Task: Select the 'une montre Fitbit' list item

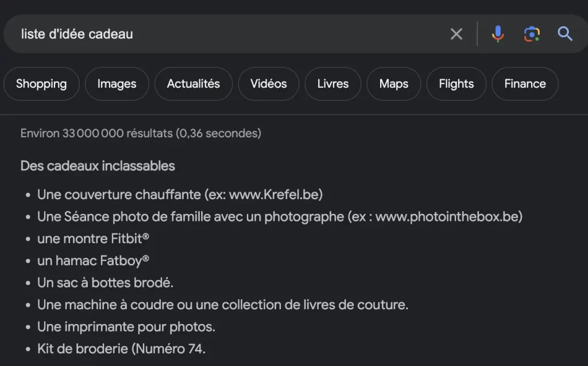Action: [x=94, y=239]
